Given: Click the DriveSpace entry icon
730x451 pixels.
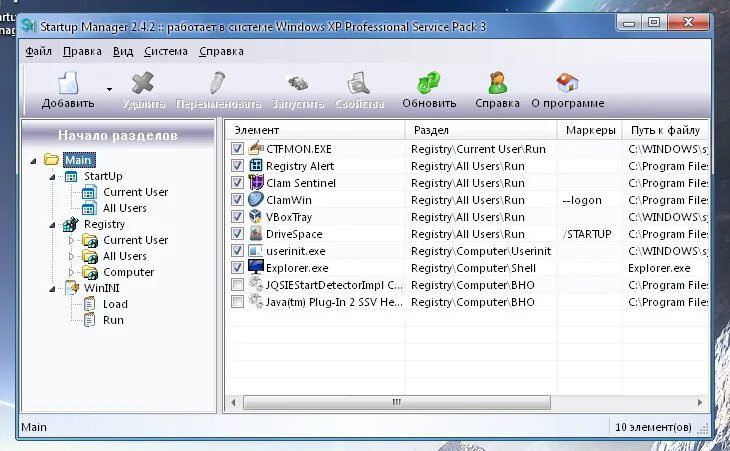Looking at the screenshot, I should [x=256, y=234].
